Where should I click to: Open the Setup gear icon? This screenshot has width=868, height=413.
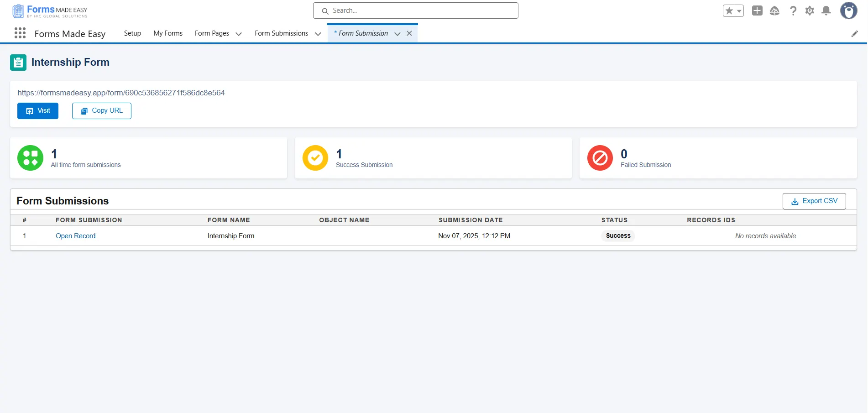coord(810,11)
